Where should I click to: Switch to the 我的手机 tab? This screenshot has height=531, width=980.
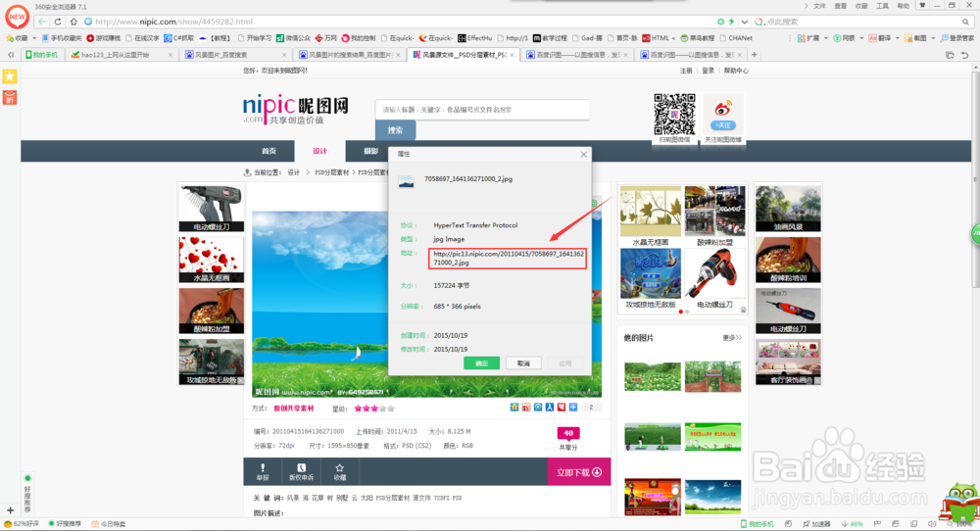(x=42, y=55)
